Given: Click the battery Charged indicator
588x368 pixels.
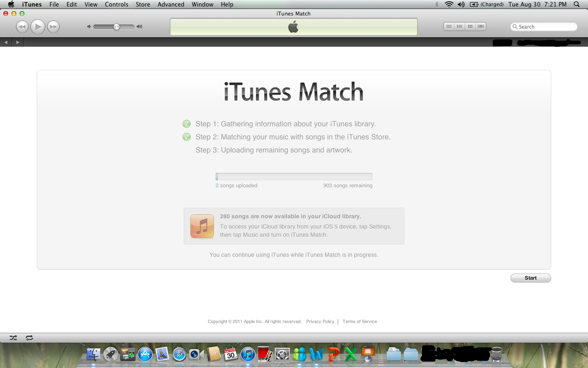Looking at the screenshot, I should pos(486,4).
